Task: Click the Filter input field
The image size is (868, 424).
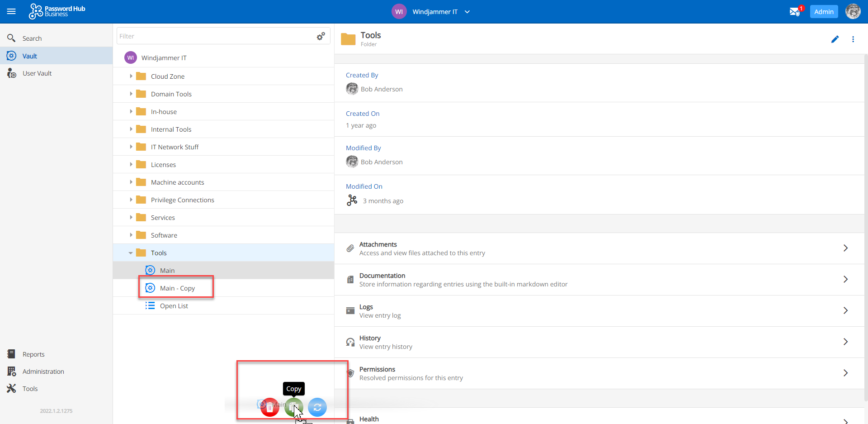Action: [x=215, y=36]
